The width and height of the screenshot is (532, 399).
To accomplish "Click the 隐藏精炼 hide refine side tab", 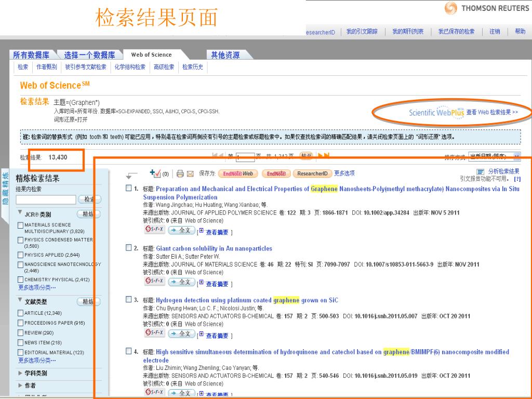I will click(5, 189).
